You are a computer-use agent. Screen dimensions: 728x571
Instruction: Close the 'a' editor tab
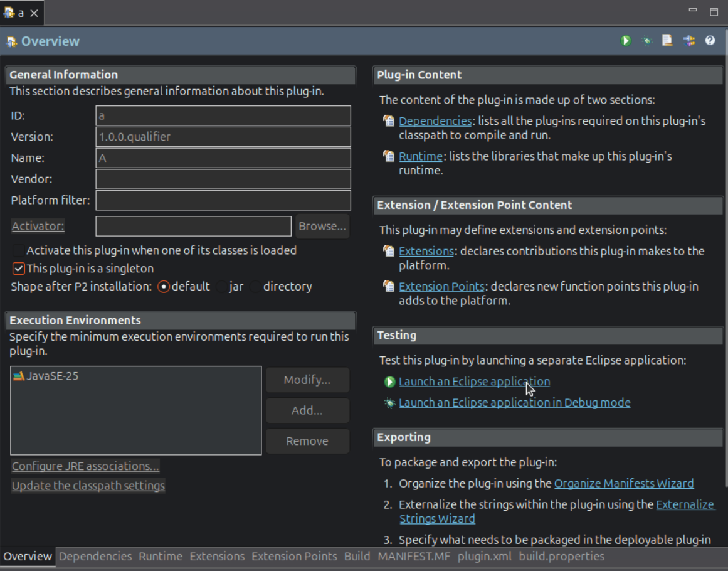pos(34,13)
